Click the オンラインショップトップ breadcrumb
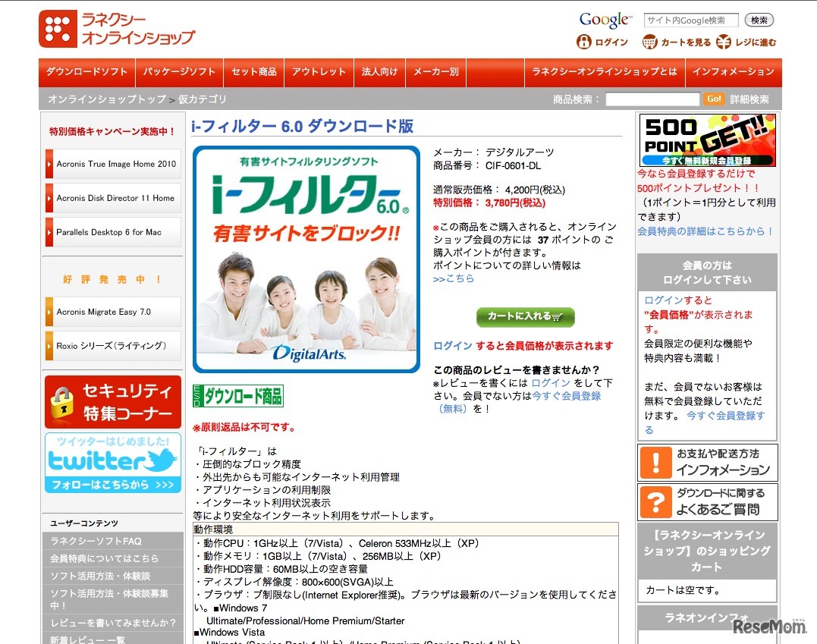The height and width of the screenshot is (644, 817). pyautogui.click(x=107, y=99)
